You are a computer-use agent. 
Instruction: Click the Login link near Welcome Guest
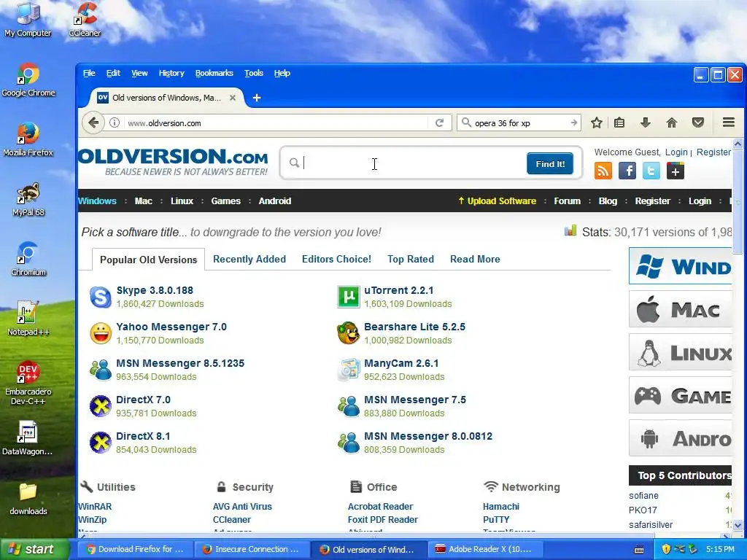pos(676,152)
